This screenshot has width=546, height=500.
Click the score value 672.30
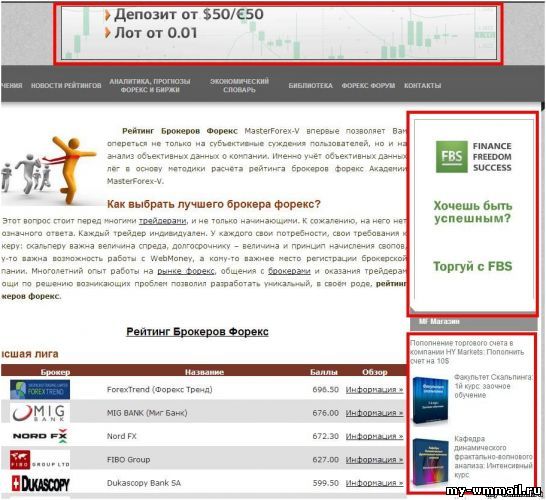tap(325, 436)
